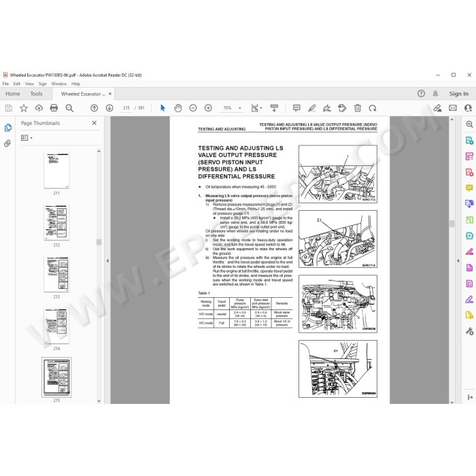This screenshot has width=476, height=476.
Task: Open the Attachments paperclip icon
Action: coord(7,143)
